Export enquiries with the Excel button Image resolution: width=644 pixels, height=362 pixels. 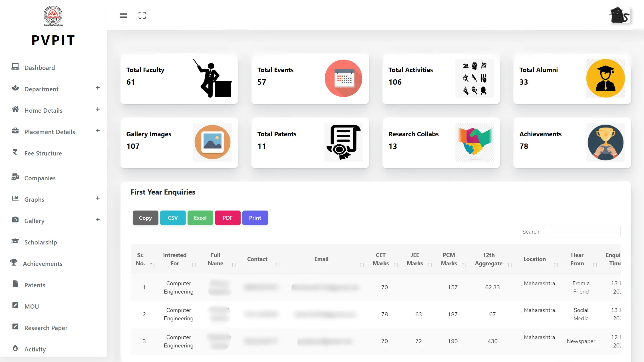pos(200,218)
